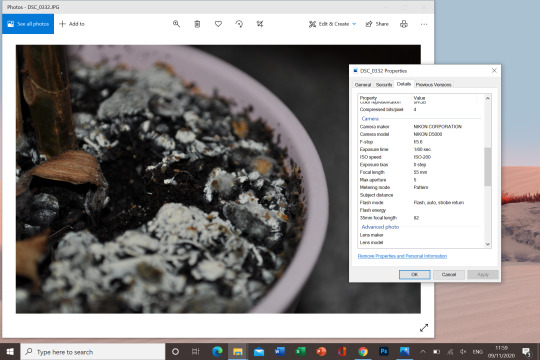
Task: Print the photo using the printer icon
Action: [x=404, y=24]
